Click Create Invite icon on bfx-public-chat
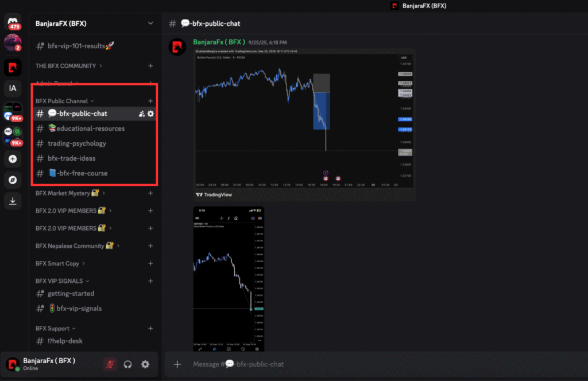This screenshot has height=381, width=588. 141,114
